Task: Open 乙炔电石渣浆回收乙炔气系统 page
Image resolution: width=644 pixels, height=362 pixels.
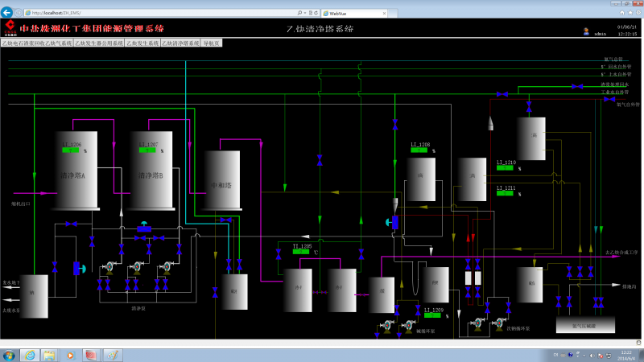Action: pyautogui.click(x=37, y=43)
